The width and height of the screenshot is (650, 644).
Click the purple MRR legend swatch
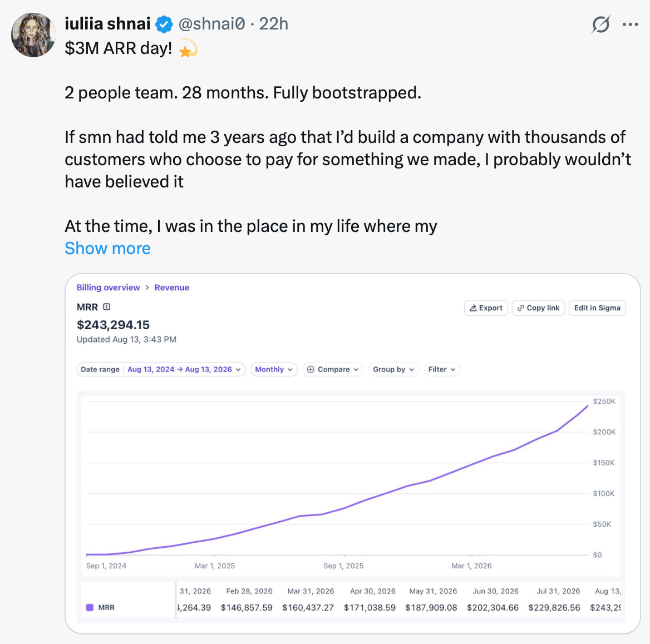[90, 607]
